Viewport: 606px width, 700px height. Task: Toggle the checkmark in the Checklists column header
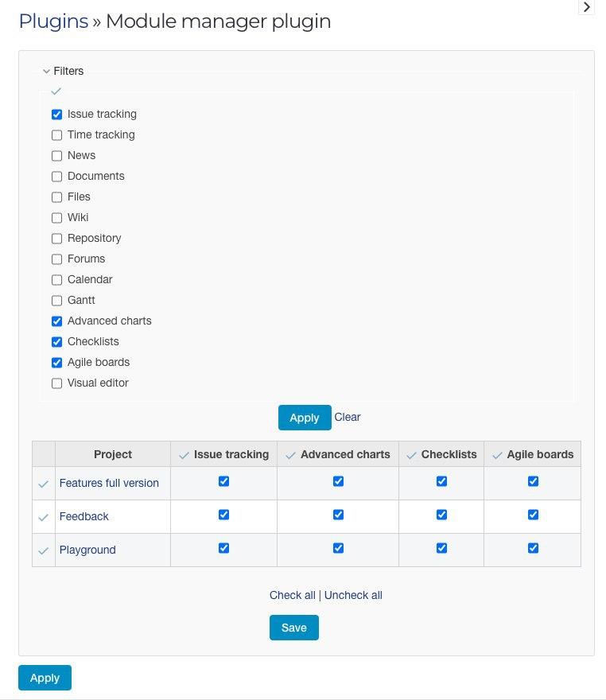(x=411, y=454)
